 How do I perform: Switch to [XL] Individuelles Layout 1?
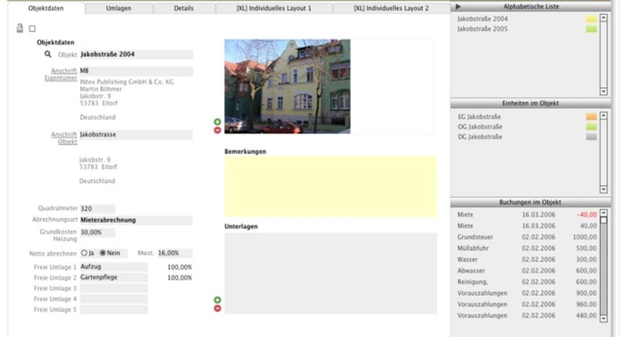(274, 8)
